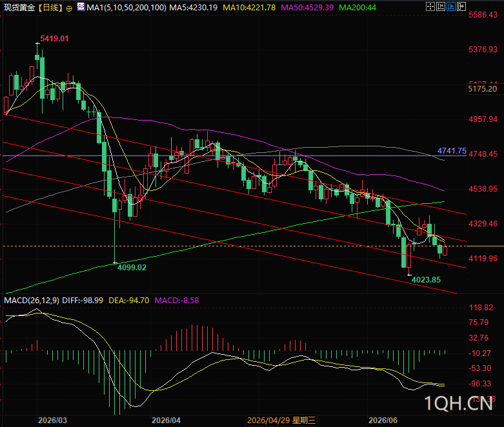Toggle the blue highlighted play-axis icon

pos(451,6)
